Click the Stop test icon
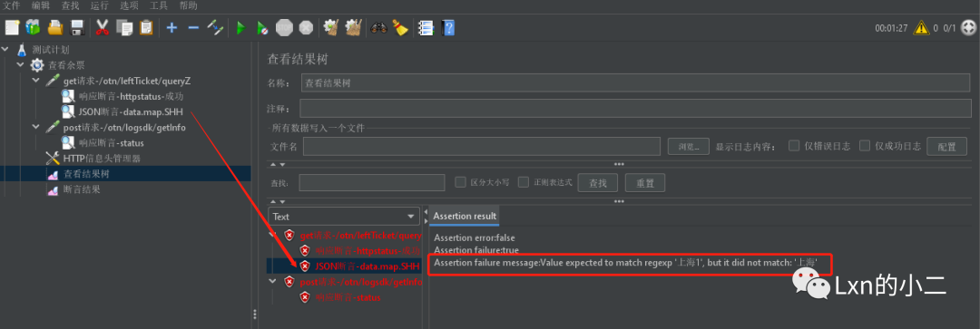This screenshot has height=329, width=980. (284, 27)
